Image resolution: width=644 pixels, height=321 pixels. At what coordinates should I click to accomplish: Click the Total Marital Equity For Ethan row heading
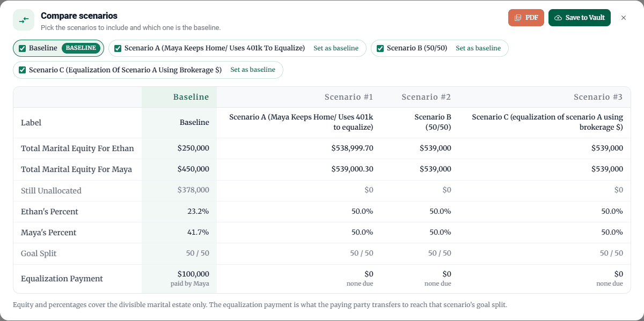click(77, 148)
